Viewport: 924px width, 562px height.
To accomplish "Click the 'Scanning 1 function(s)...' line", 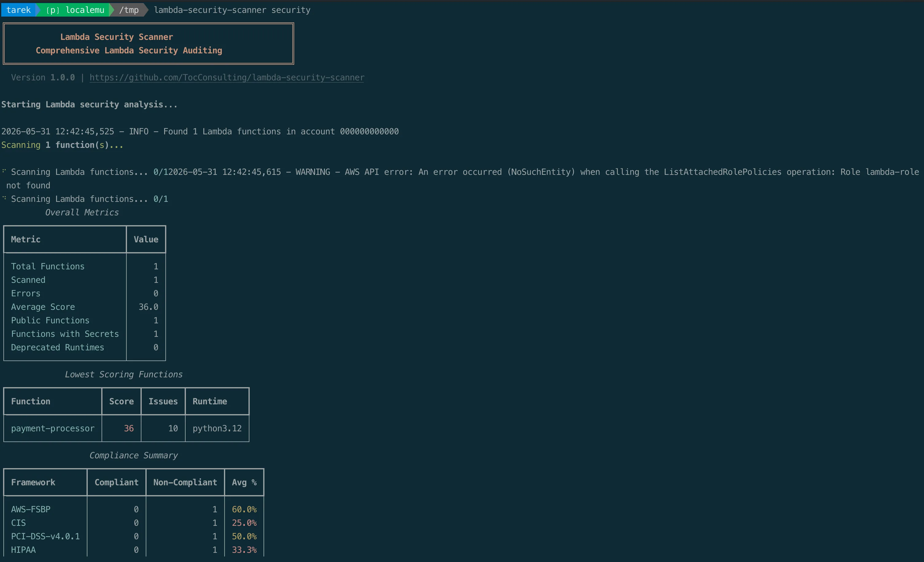I will point(62,145).
